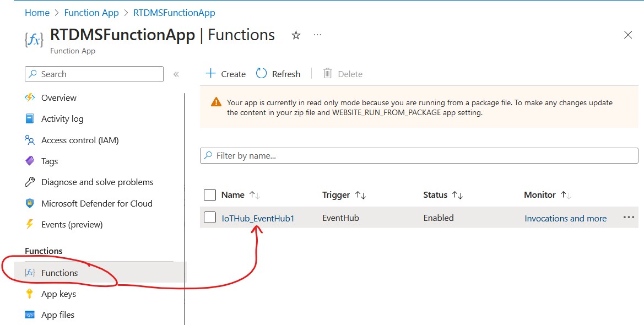Viewport: 644px width, 325px height.
Task: Open the Tags menu entry
Action: pyautogui.click(x=50, y=161)
